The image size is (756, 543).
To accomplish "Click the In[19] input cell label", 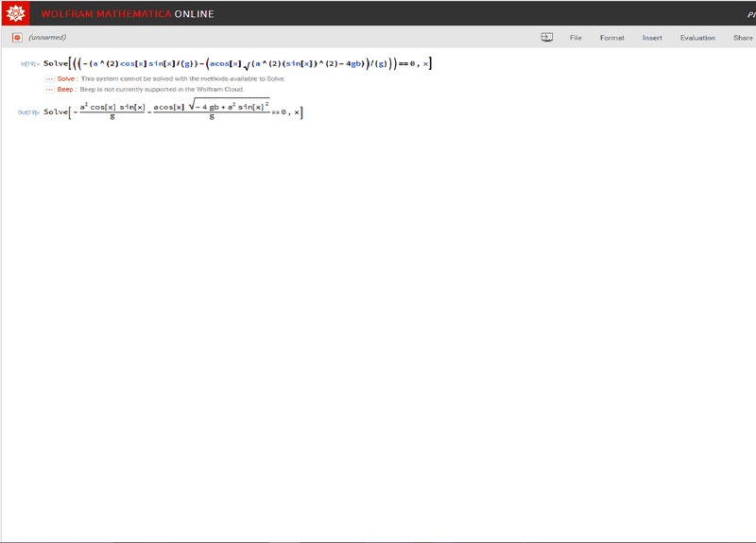I will (29, 64).
